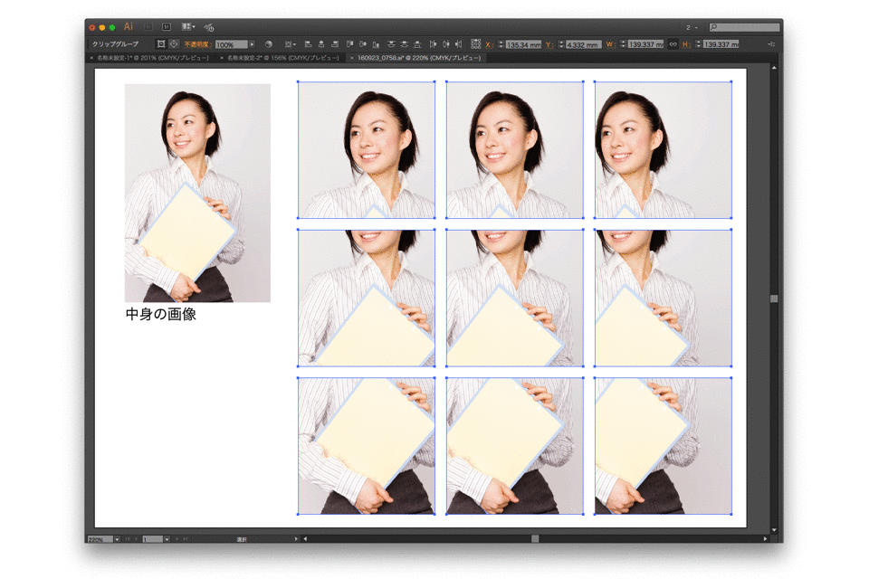
Task: Click the GPU performance rocket icon
Action: [209, 27]
